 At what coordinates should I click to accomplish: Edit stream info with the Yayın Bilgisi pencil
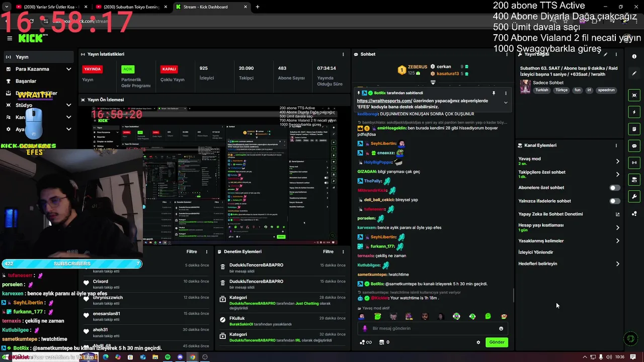pyautogui.click(x=606, y=54)
